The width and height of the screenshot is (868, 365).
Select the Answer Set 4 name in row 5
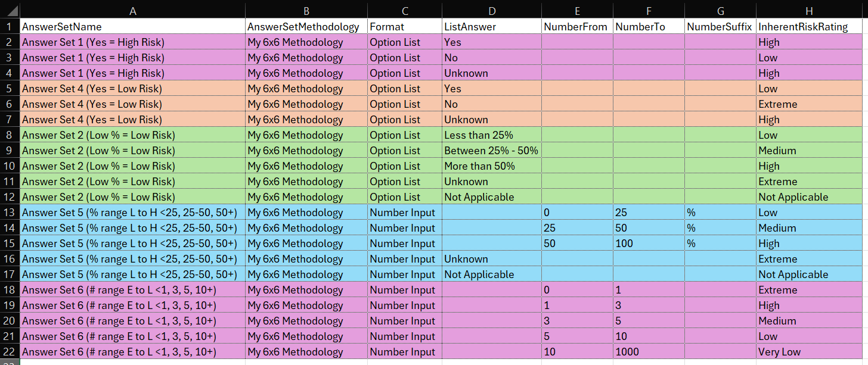click(x=132, y=89)
